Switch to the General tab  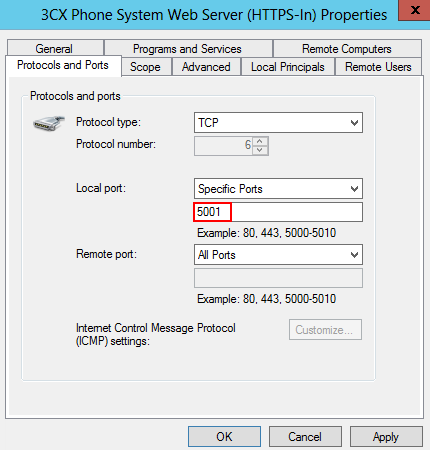[x=55, y=49]
